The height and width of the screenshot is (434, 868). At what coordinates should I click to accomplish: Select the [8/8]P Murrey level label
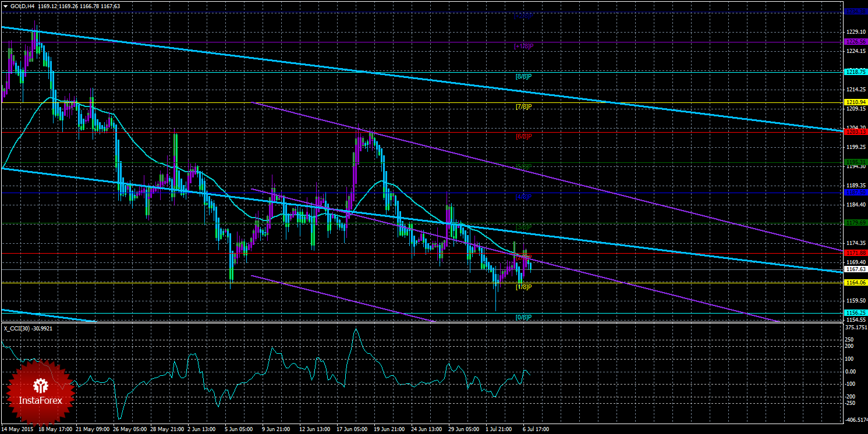point(524,76)
